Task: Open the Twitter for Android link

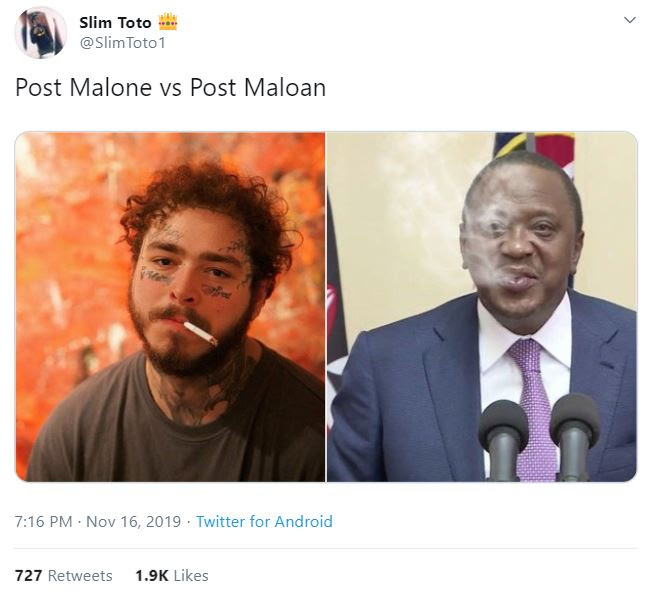Action: click(x=264, y=521)
